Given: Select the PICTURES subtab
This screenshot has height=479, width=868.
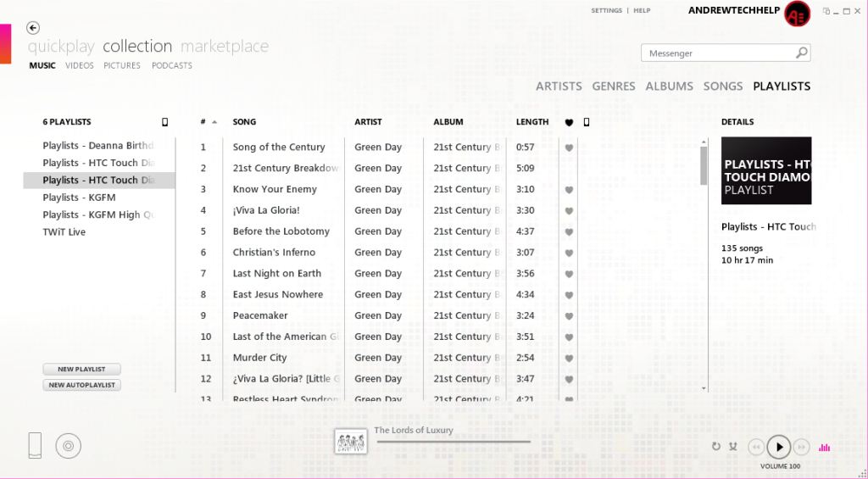Looking at the screenshot, I should coord(122,65).
